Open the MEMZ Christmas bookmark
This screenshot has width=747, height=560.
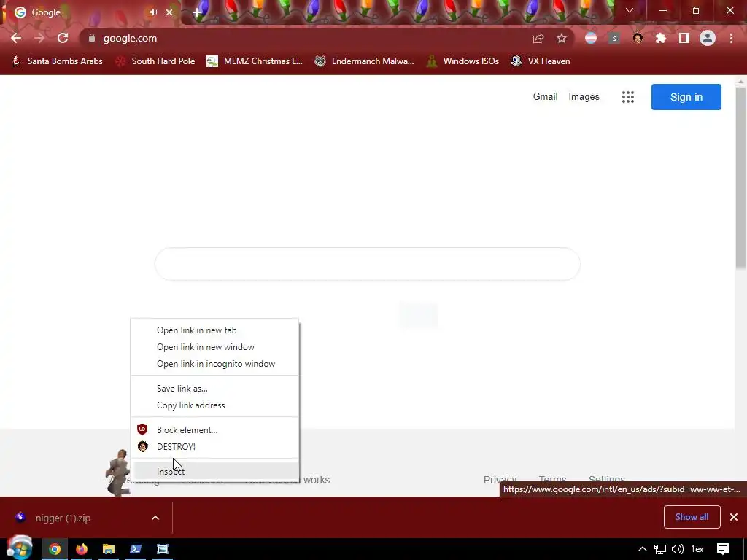pos(255,61)
